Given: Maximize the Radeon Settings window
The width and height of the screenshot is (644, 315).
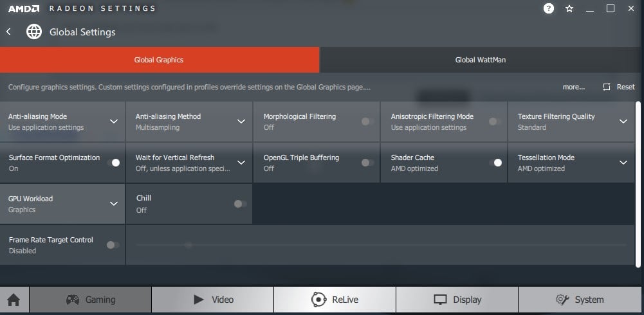Looking at the screenshot, I should [x=611, y=8].
